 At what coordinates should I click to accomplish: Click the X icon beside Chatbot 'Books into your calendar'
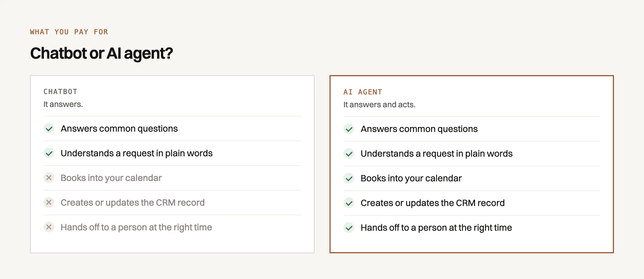49,178
